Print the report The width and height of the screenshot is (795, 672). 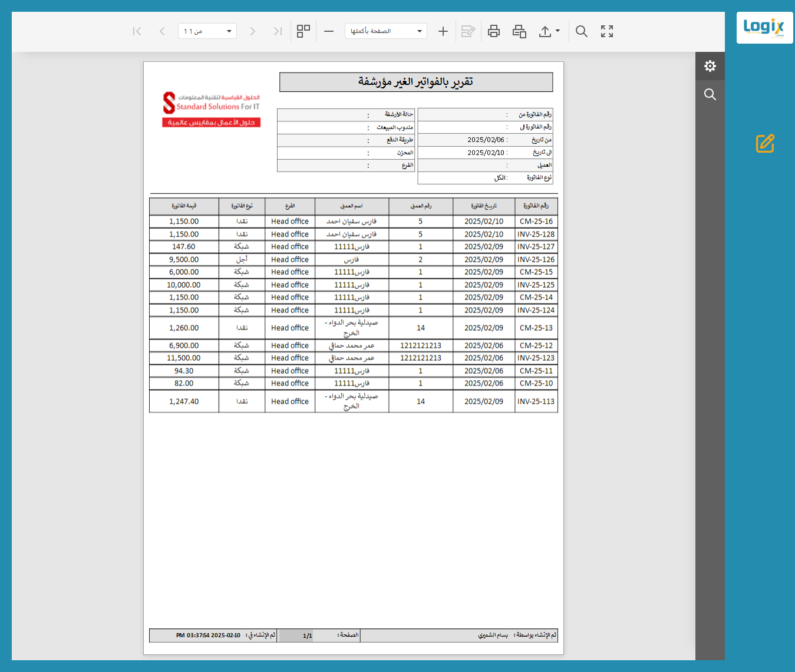pyautogui.click(x=494, y=31)
